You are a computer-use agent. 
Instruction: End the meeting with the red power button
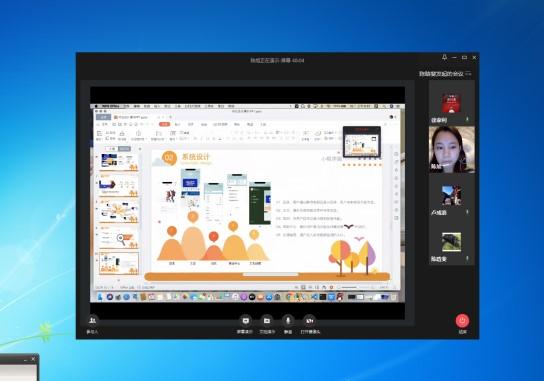click(462, 321)
